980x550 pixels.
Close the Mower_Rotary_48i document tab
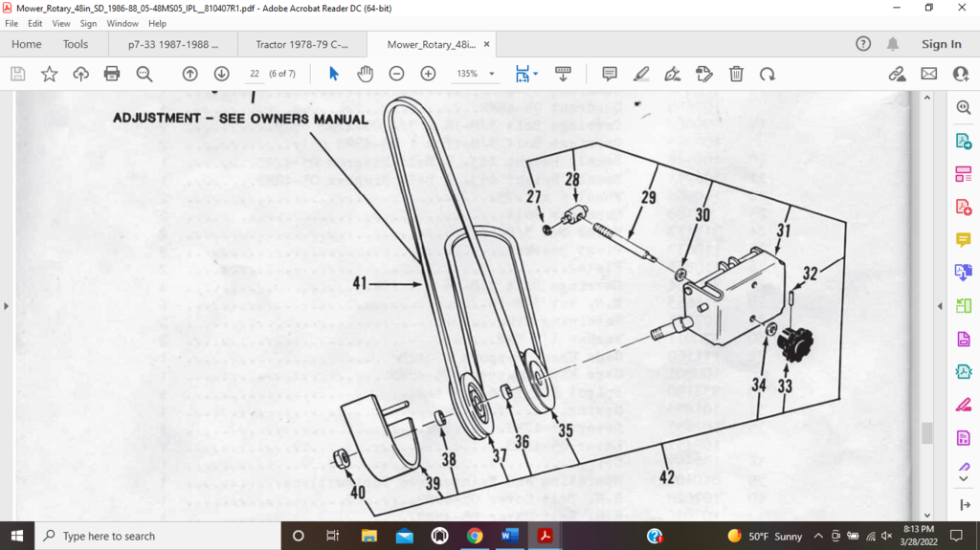point(487,44)
